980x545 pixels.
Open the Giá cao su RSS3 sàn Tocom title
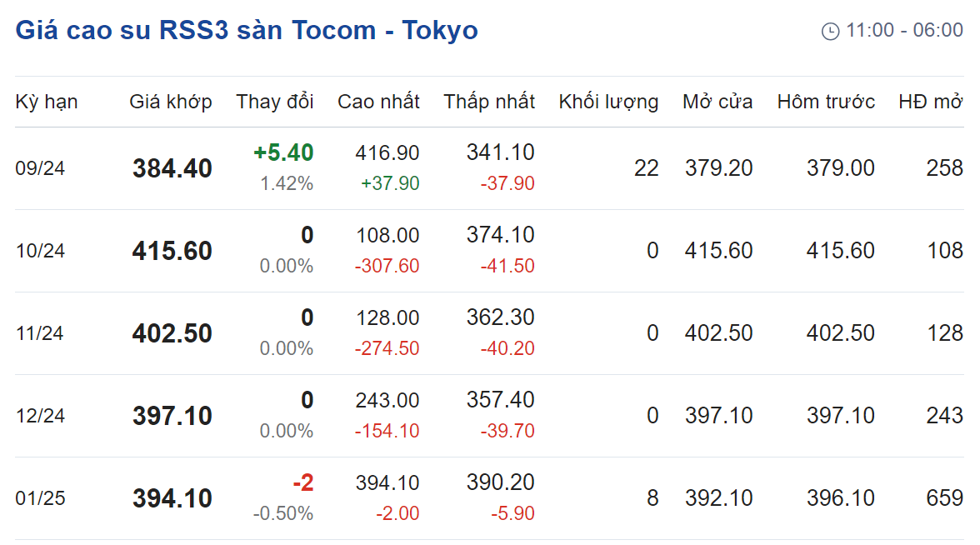point(247,31)
